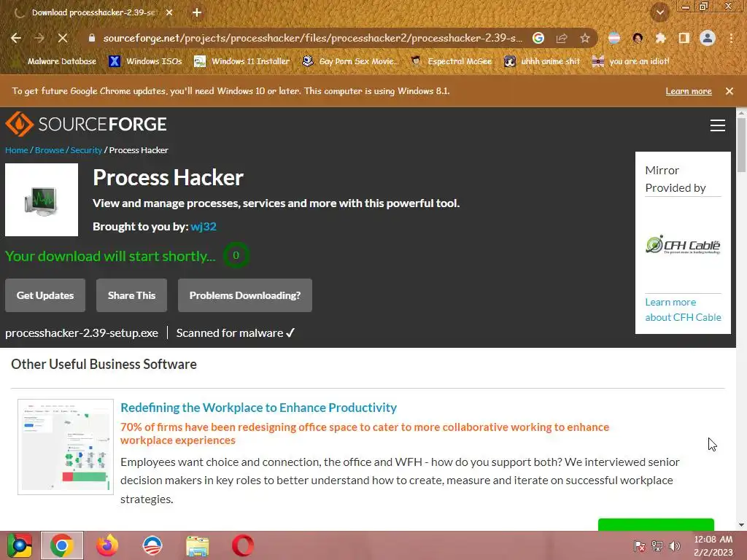Expand the tab search dropdown arrow

tap(660, 12)
